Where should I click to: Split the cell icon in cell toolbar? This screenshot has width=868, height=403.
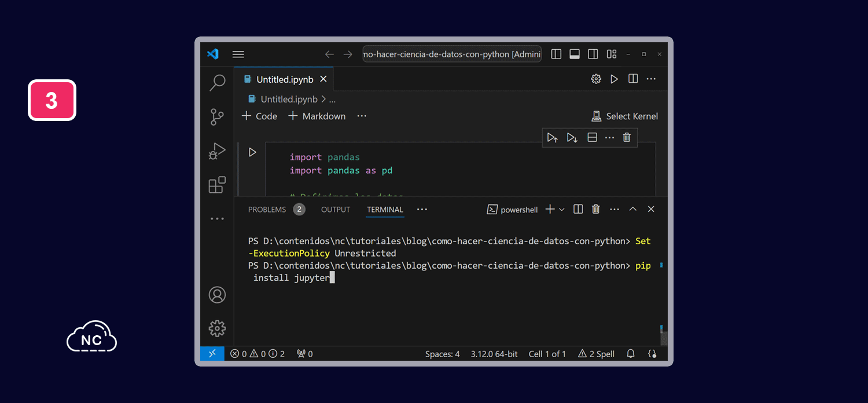pos(592,137)
